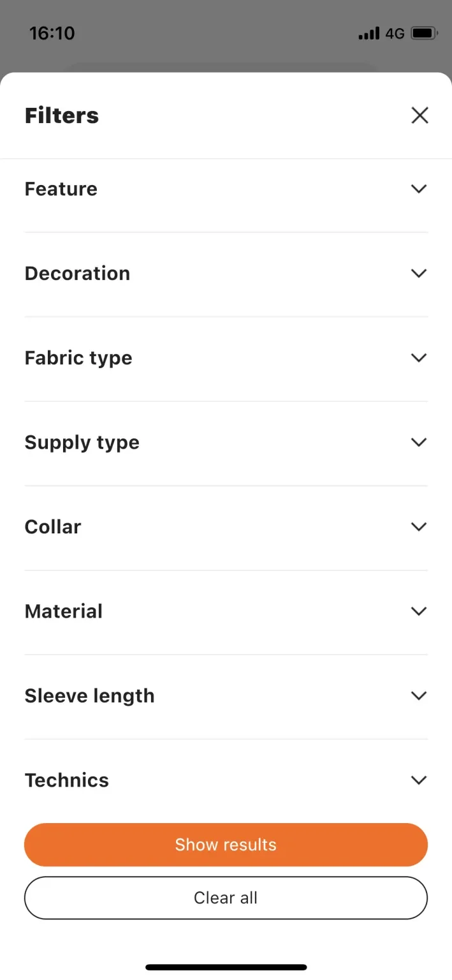Screen dimensions: 452x980
Task: Tap the Material section label
Action: point(63,611)
